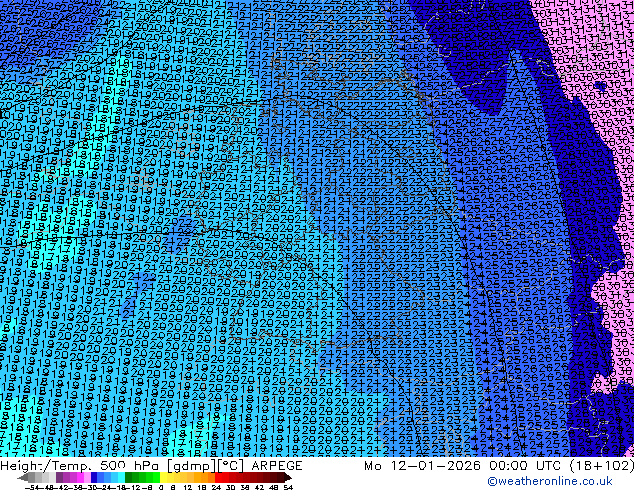Pick the light pink legend swatch

point(87,478)
